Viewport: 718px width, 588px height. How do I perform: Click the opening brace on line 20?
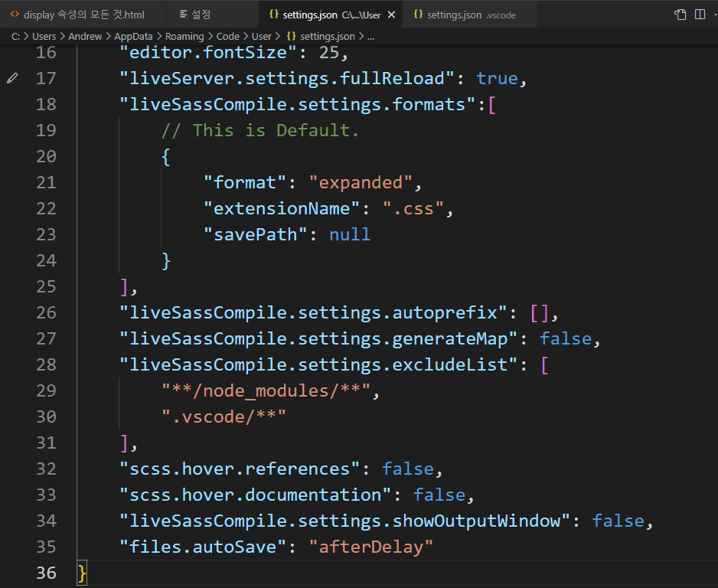(166, 157)
